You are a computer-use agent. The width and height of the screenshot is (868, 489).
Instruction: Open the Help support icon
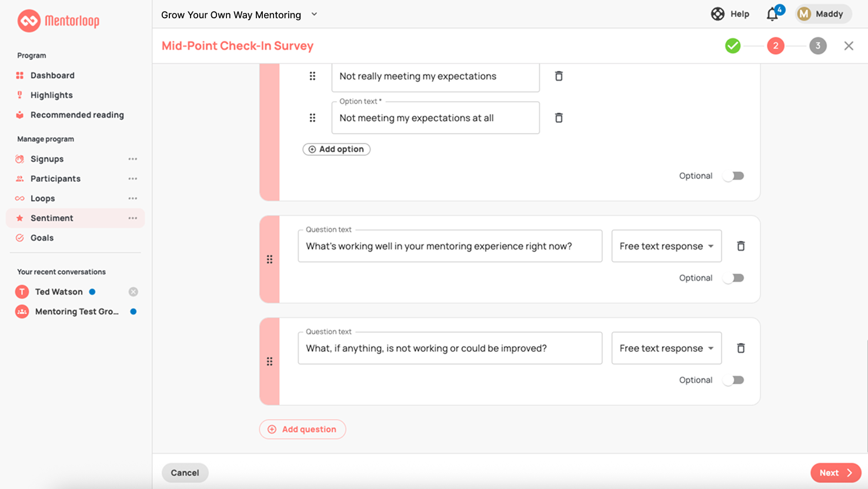click(717, 14)
